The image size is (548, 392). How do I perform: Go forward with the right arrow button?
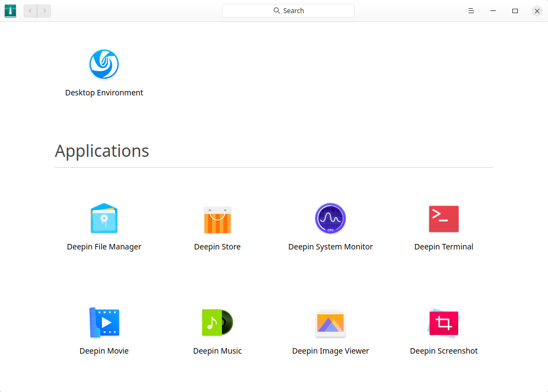44,11
